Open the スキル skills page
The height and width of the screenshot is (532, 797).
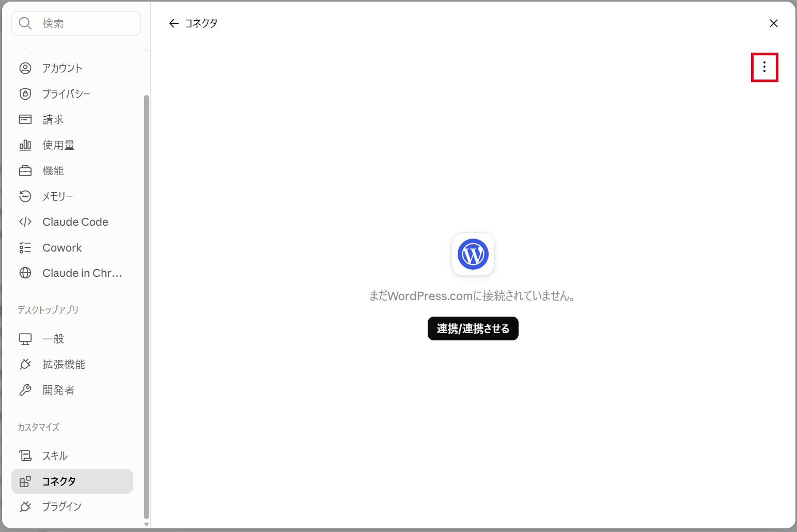coord(72,456)
